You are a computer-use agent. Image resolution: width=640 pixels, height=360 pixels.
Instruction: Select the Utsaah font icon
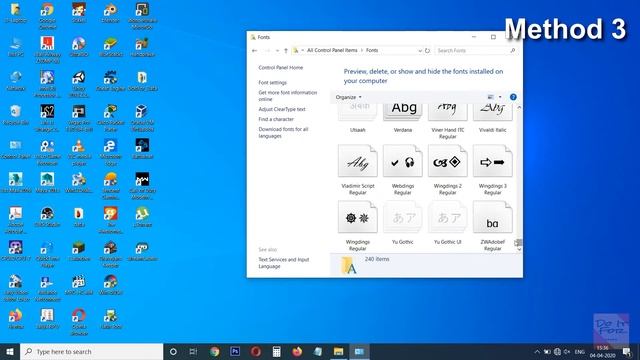click(x=358, y=112)
